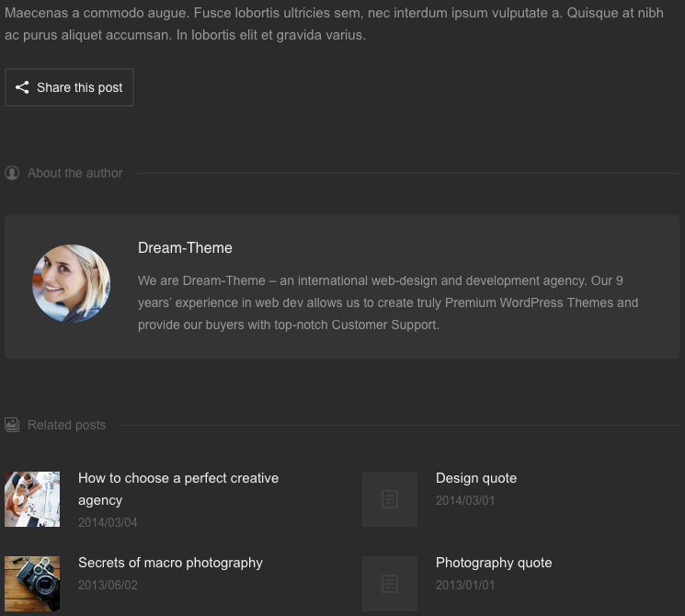The height and width of the screenshot is (616, 685).
Task: Click the image icon beside Related posts
Action: [12, 425]
